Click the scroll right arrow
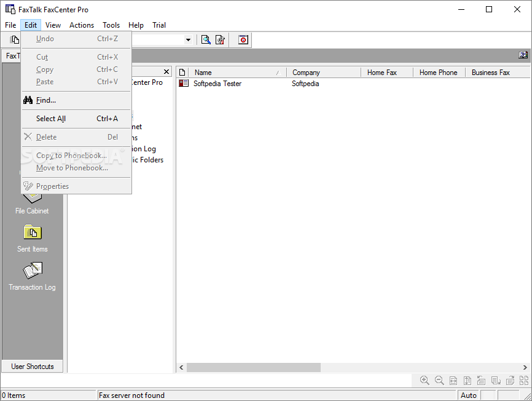 [525, 367]
